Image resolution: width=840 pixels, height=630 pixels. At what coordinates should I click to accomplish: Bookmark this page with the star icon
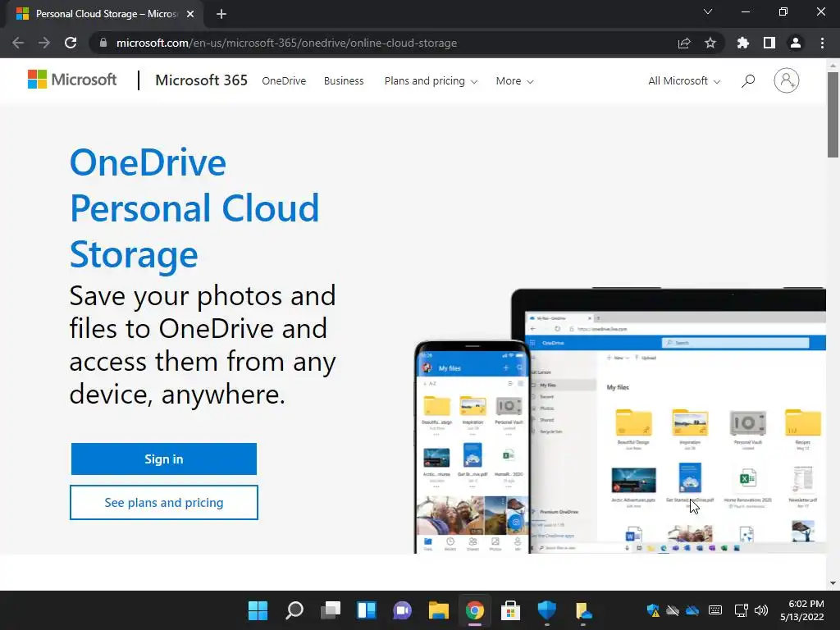coord(710,43)
